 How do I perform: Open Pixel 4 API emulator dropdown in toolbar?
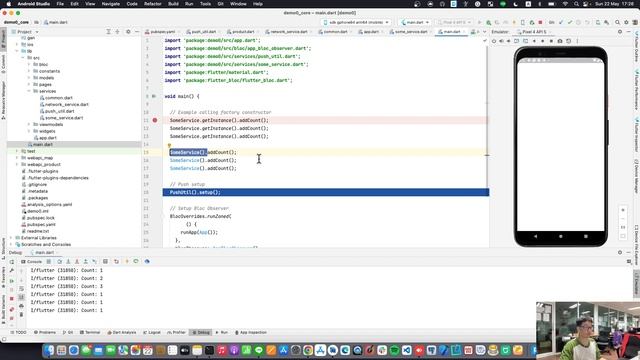click(x=454, y=22)
